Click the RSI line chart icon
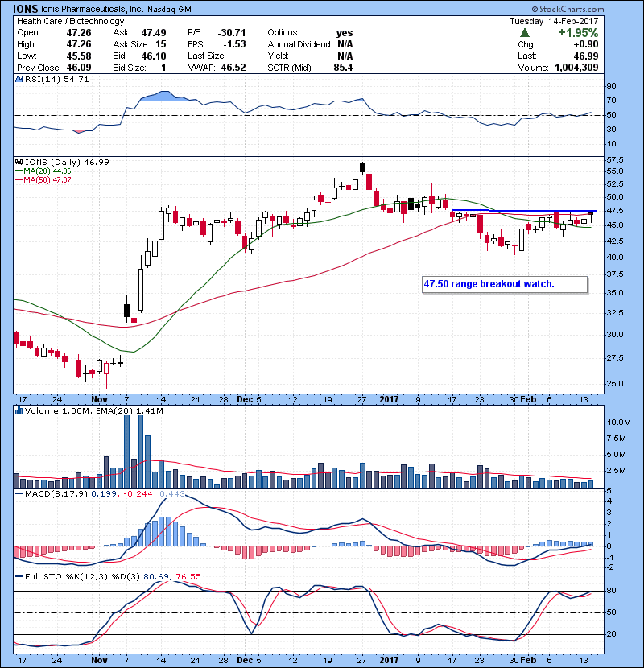The width and height of the screenshot is (644, 668). click(x=19, y=79)
